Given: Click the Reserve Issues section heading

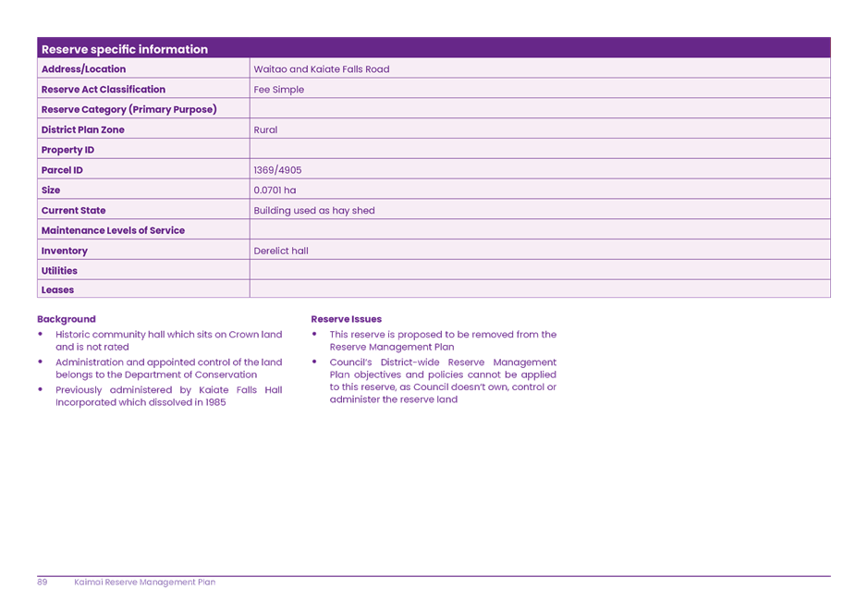Looking at the screenshot, I should point(347,318).
